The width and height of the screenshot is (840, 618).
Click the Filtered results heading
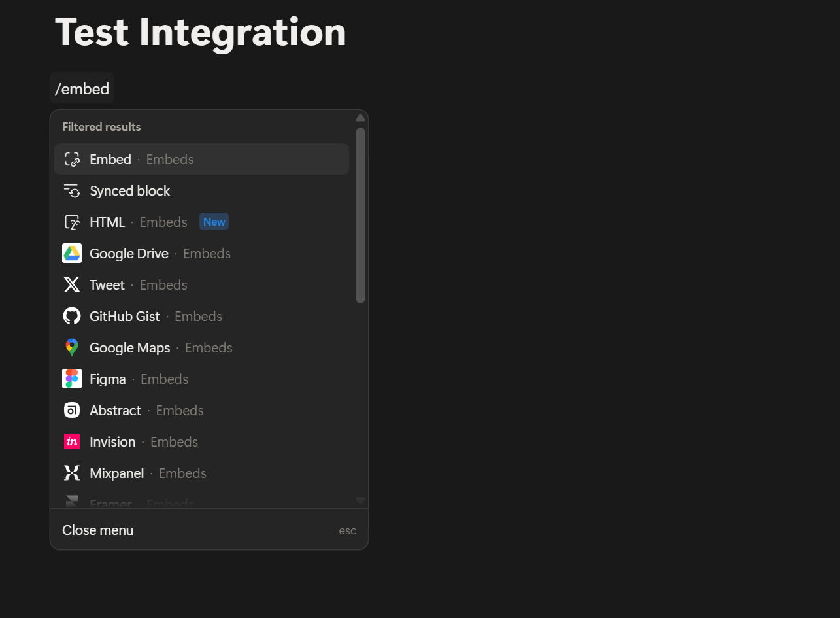pos(101,127)
